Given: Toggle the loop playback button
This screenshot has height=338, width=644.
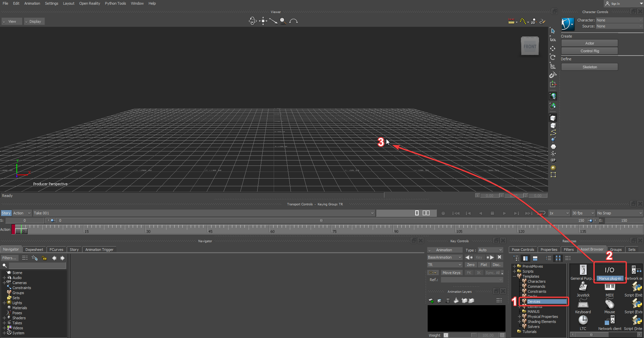Looking at the screenshot, I should click(541, 213).
